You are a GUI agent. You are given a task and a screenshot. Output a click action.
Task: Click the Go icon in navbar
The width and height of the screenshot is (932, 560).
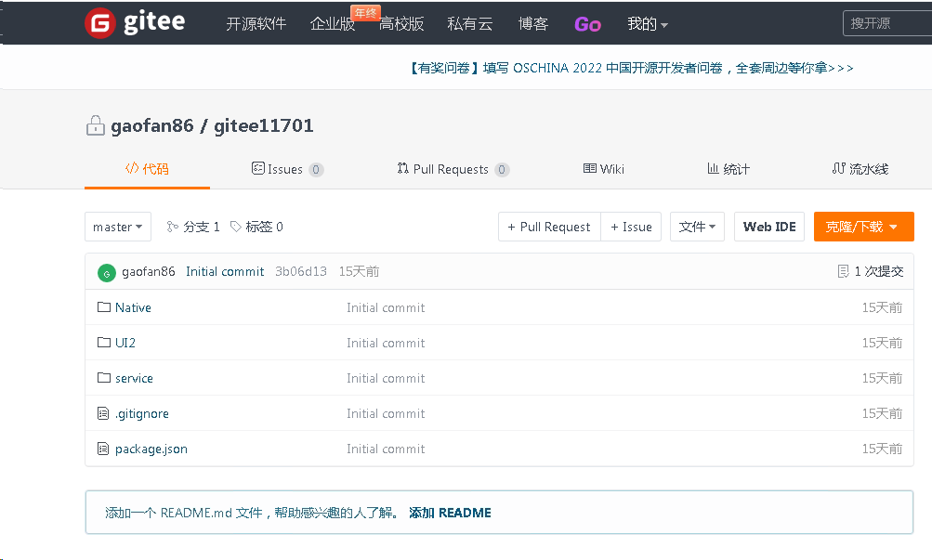pos(587,24)
